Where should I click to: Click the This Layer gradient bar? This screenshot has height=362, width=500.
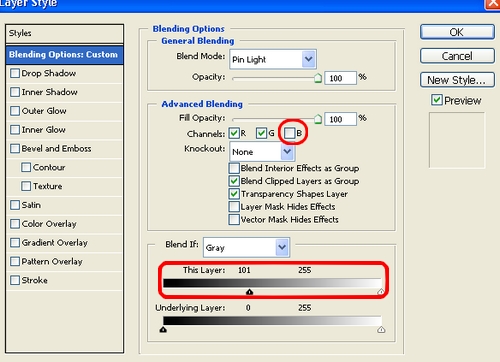272,283
